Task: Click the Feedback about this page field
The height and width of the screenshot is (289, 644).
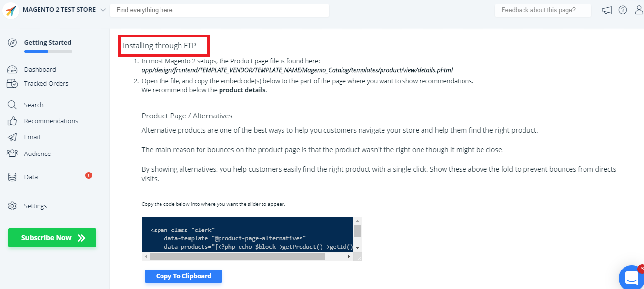Action: tap(543, 10)
